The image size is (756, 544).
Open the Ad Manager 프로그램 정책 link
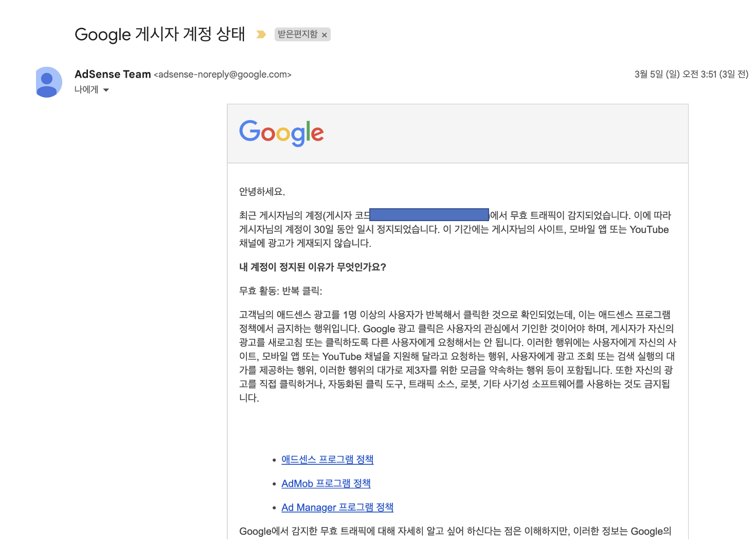tap(337, 507)
